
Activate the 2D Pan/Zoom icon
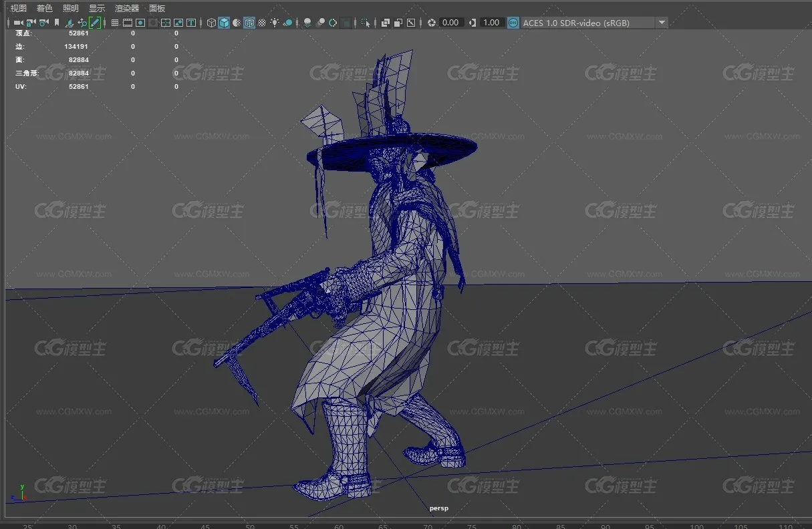tap(82, 23)
